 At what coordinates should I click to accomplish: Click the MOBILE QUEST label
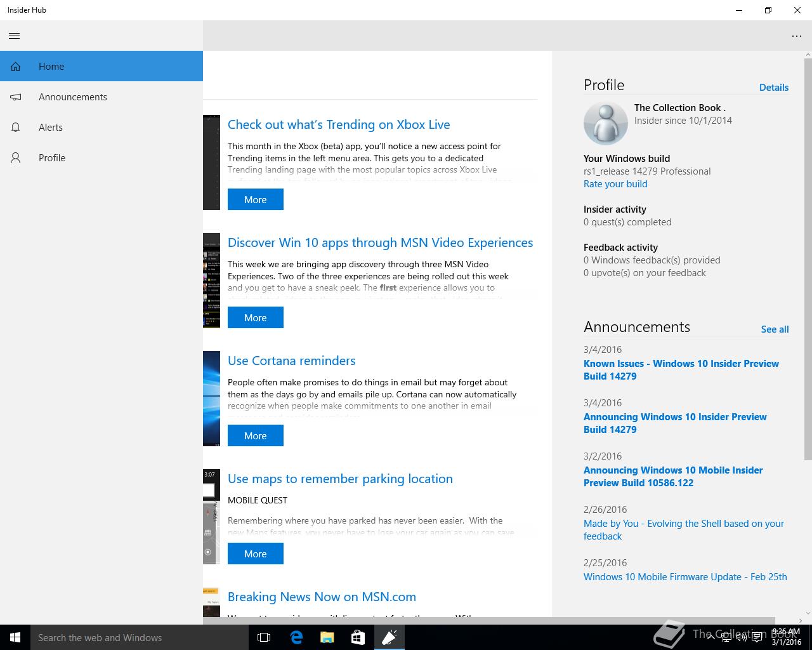pos(258,500)
